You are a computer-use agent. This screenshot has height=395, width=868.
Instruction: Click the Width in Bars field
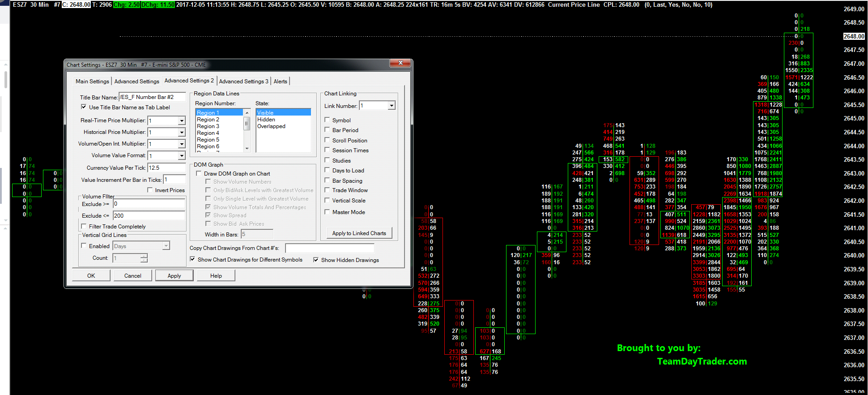click(x=257, y=234)
